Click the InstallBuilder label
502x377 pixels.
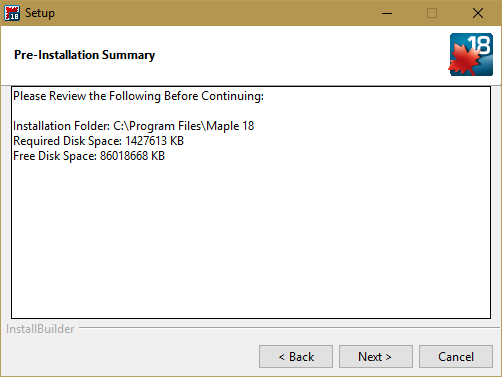click(40, 329)
